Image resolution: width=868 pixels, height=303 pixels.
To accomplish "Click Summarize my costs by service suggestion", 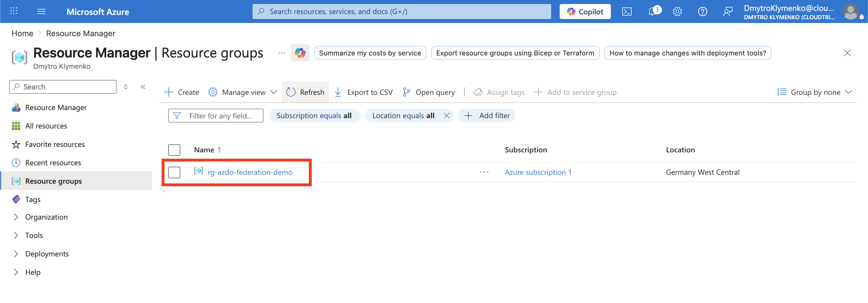I will (370, 53).
